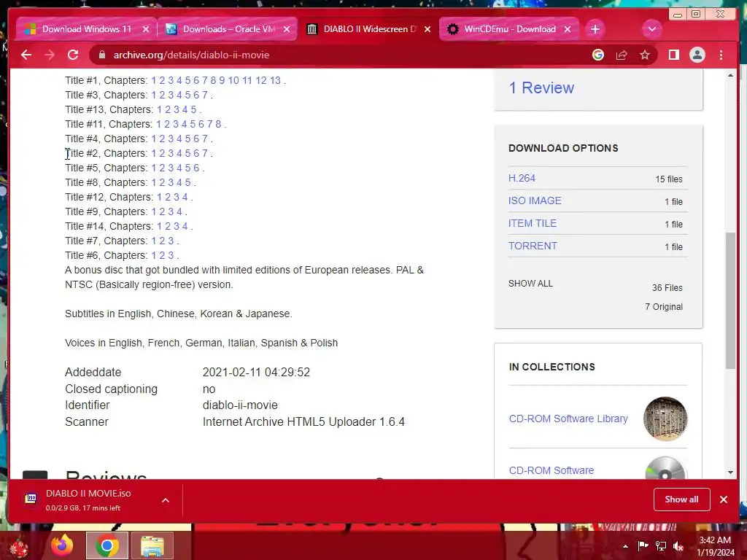Open chapter 7 of Title #3
Viewport: 747px width, 560px height.
(205, 96)
